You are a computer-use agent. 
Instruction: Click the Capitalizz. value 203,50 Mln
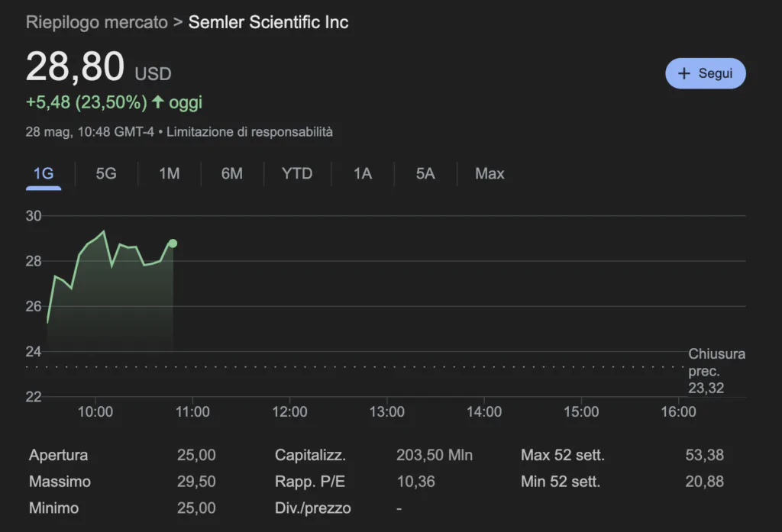(435, 455)
